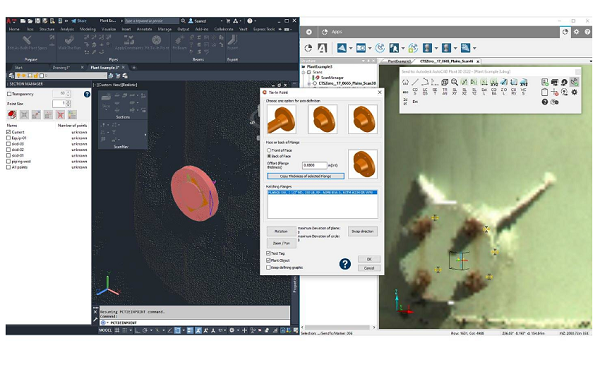Viewport: 600px width, 367px height.
Task: Click the red delete-section icon in Section Manager
Action: point(60,114)
